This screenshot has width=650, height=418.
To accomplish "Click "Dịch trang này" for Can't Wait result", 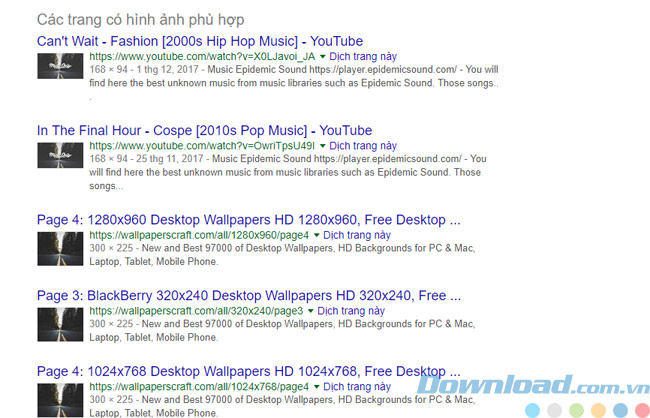I will click(363, 56).
